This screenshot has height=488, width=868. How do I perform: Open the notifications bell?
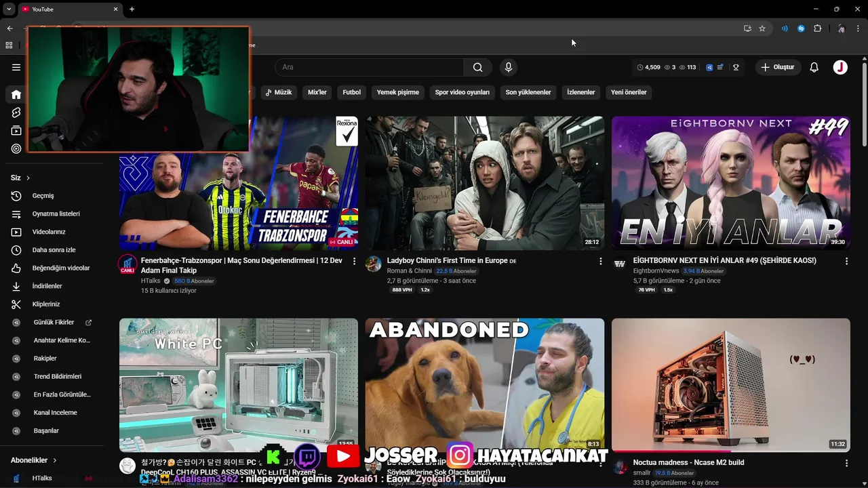pos(814,67)
